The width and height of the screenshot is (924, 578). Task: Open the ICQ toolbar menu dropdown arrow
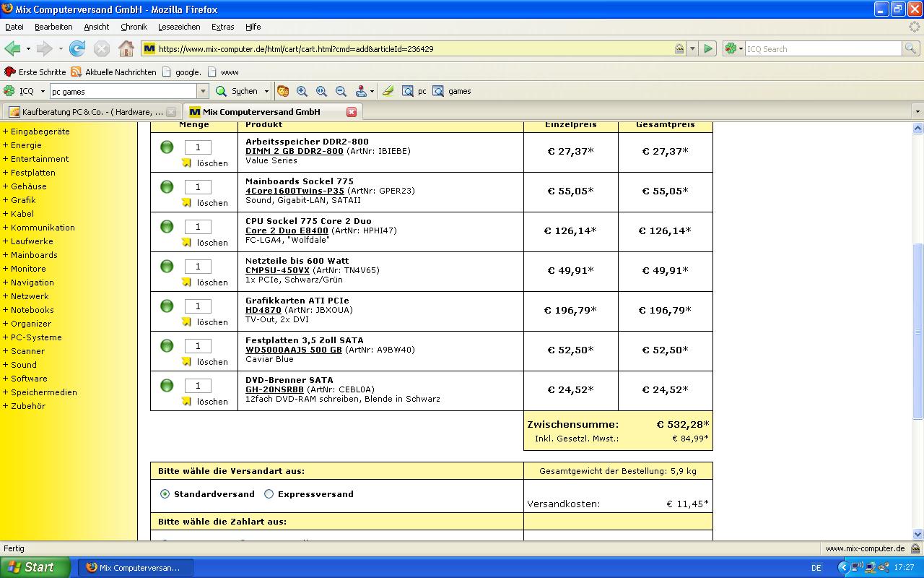click(43, 91)
